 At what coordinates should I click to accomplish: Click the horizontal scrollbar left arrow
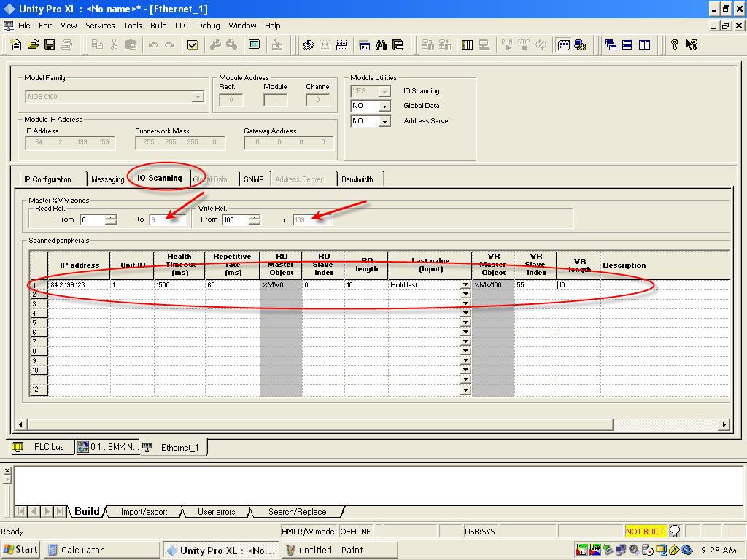pos(20,424)
